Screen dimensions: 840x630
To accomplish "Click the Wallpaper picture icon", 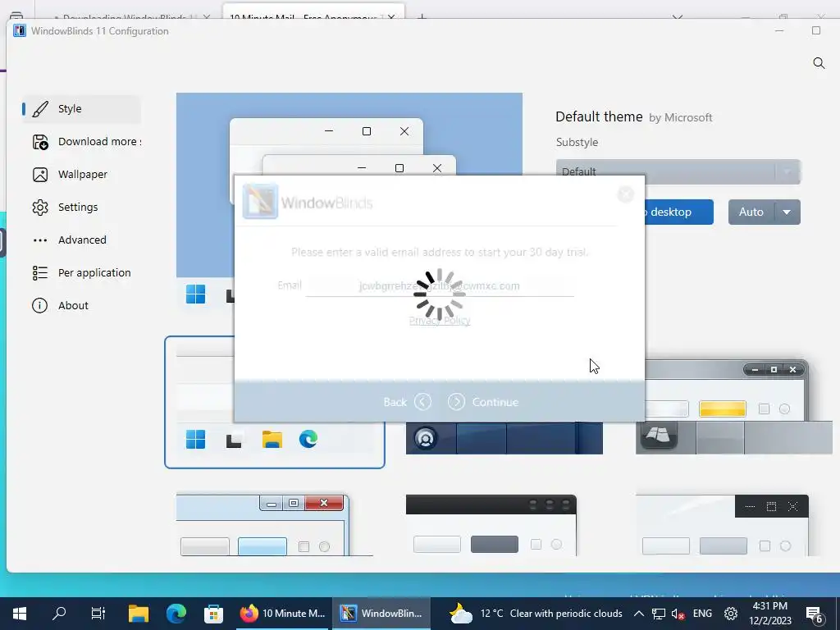I will pos(40,175).
